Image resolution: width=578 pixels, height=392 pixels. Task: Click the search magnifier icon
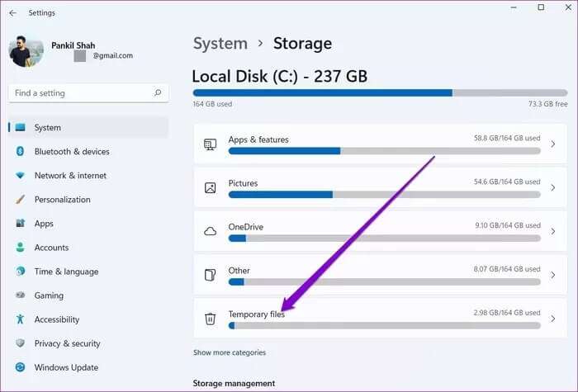tap(158, 92)
